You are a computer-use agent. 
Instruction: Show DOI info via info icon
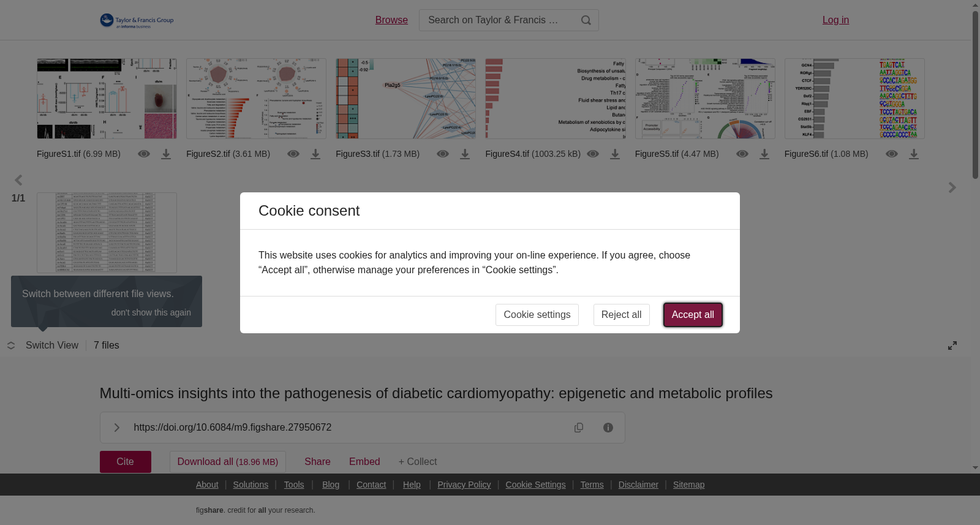point(608,428)
